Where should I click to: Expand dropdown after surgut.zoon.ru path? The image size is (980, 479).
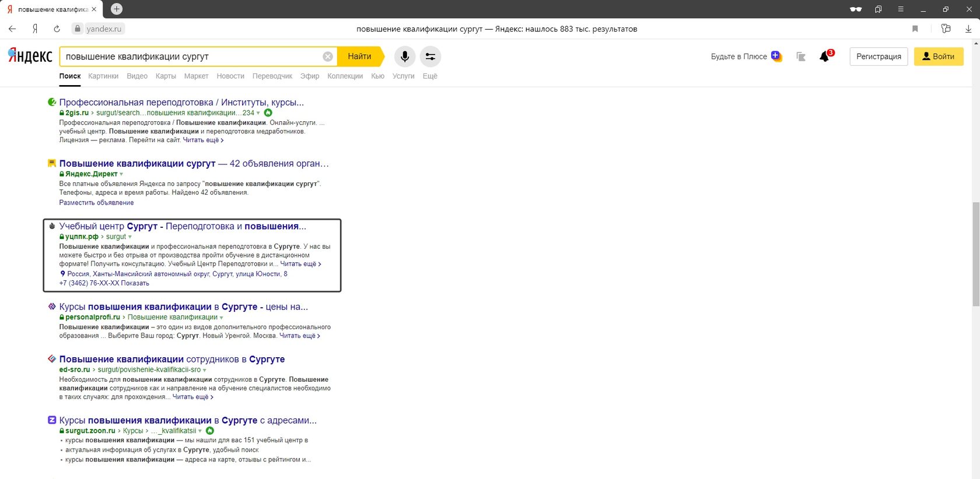pyautogui.click(x=200, y=431)
